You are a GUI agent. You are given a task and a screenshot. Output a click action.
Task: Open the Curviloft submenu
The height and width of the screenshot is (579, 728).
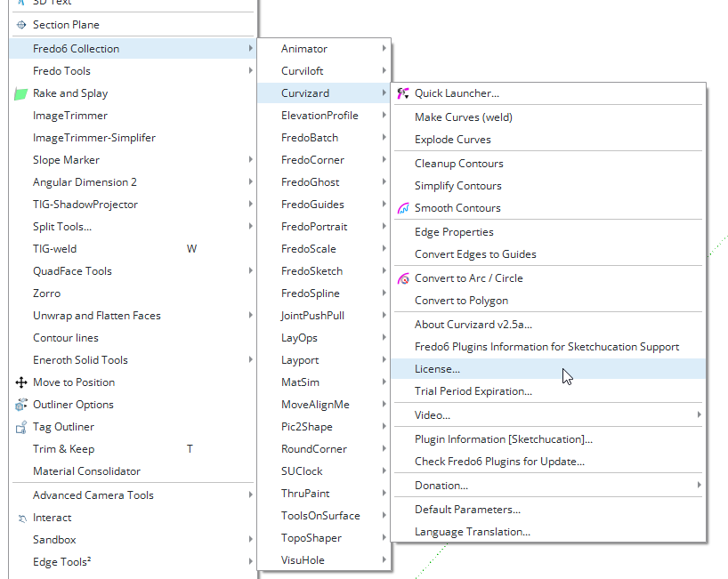(x=324, y=71)
